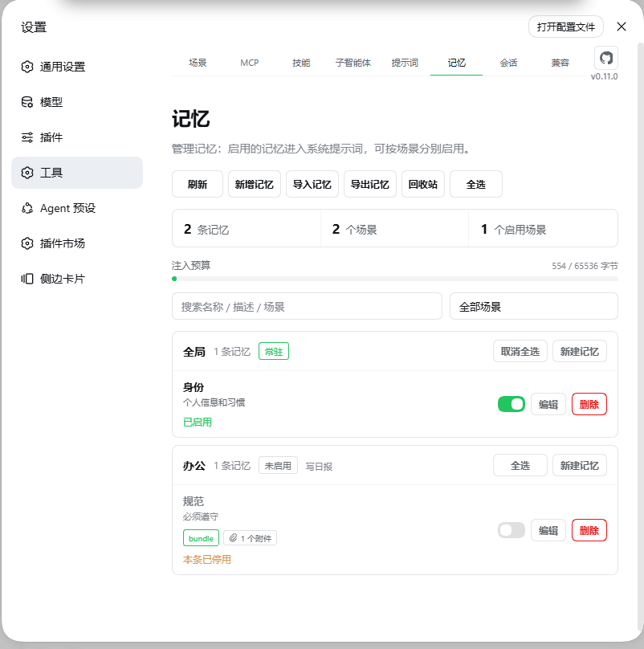Click 取消全选 in the 全局 group

click(x=520, y=351)
